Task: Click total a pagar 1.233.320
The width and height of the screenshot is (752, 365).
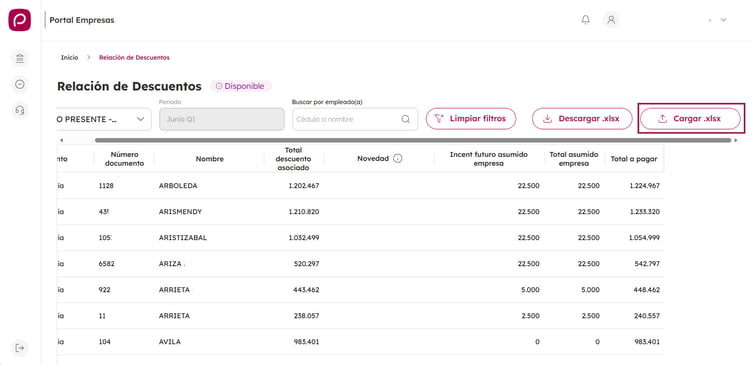Action: [x=645, y=212]
